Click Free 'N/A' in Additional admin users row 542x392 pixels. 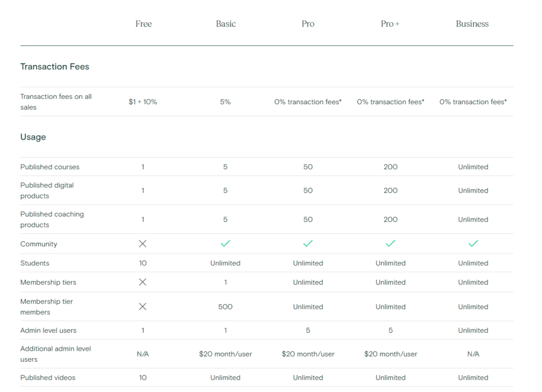[143, 354]
